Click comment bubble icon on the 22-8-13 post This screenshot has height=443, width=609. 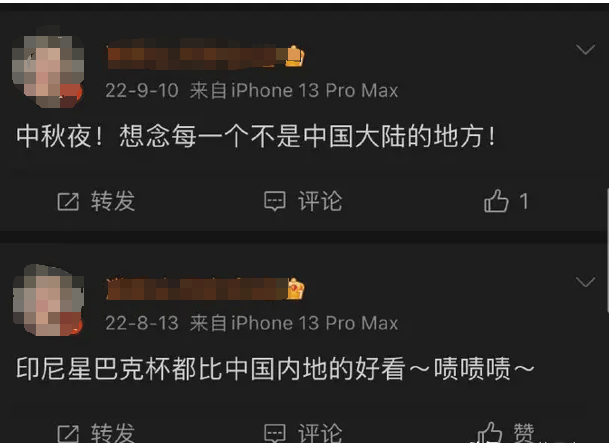point(275,434)
